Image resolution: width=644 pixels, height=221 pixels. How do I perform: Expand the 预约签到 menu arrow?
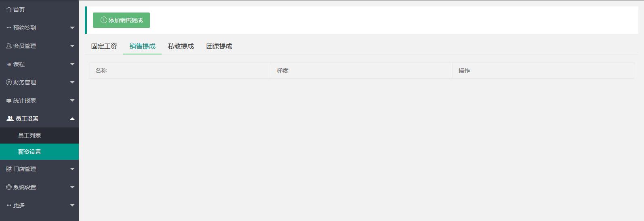pos(72,28)
